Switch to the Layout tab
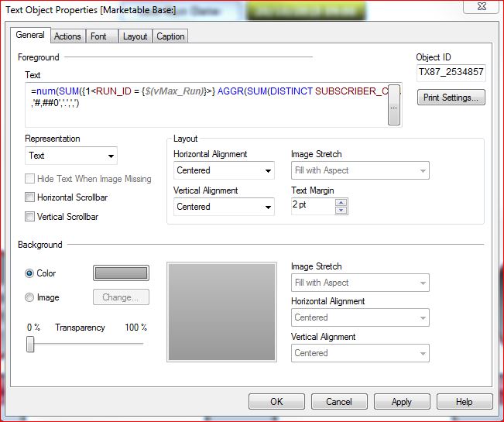504x422 pixels. point(135,36)
